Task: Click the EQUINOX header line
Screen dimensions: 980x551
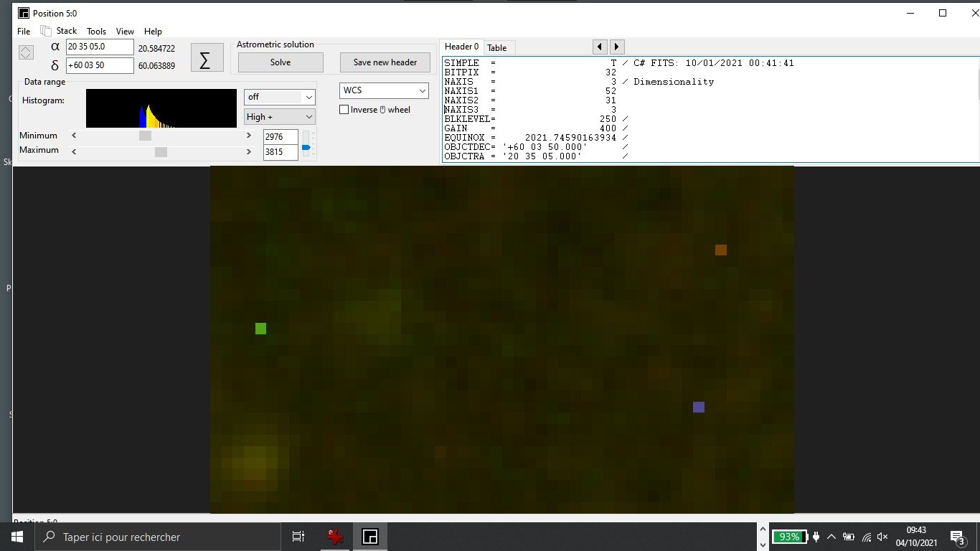Action: [537, 137]
